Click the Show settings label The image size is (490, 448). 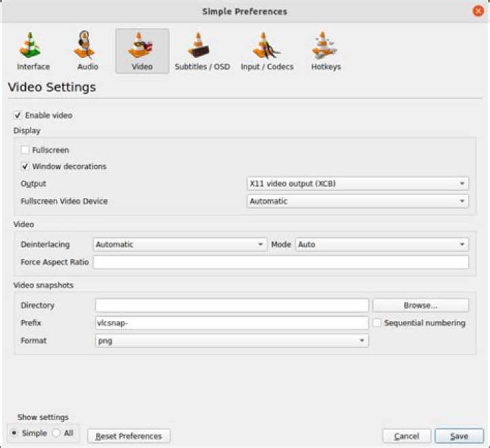[x=43, y=417]
